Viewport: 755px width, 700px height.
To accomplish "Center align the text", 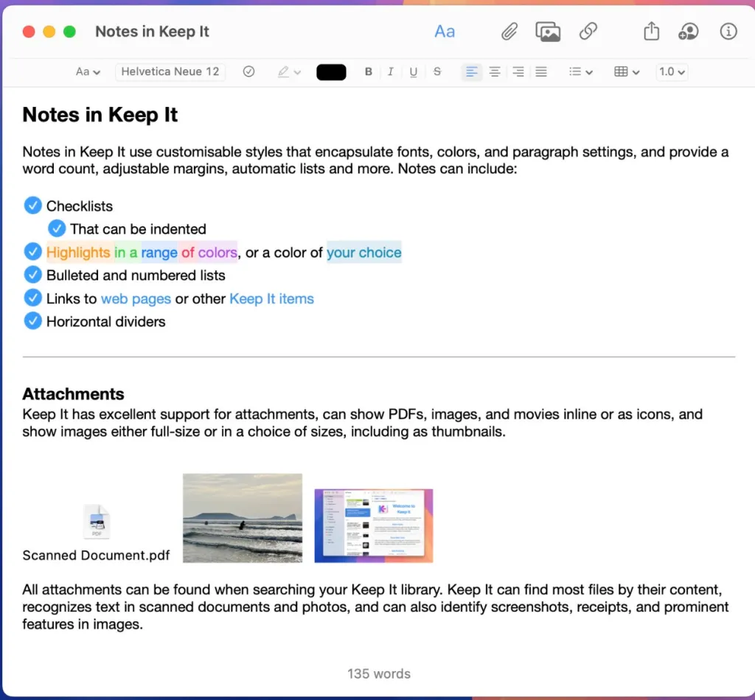I will tap(495, 72).
